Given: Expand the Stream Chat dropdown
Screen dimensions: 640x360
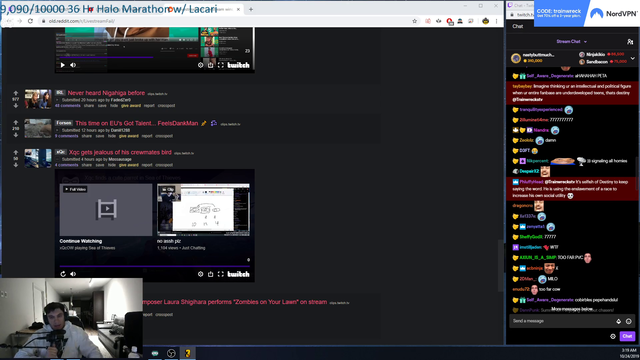Looking at the screenshot, I should [571, 42].
